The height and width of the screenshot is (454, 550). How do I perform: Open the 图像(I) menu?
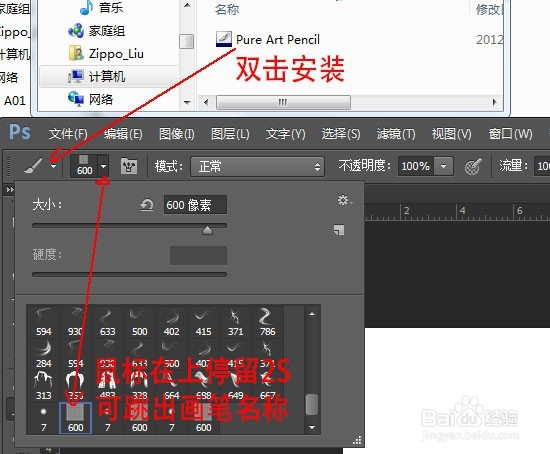coord(176,134)
